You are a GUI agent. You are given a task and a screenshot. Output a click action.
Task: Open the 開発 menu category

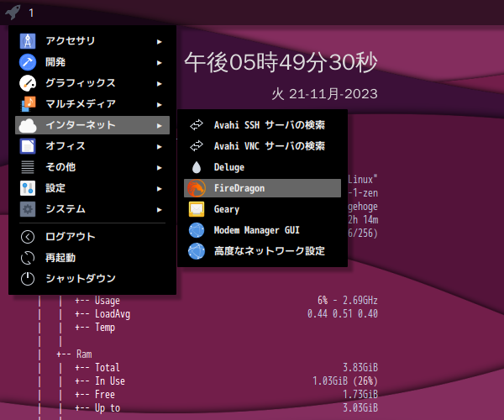coord(92,62)
